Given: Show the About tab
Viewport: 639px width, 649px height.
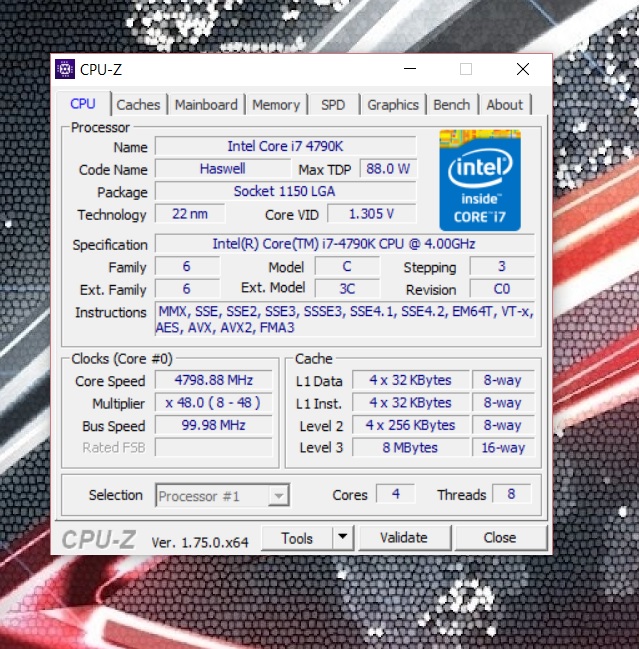Looking at the screenshot, I should coord(504,105).
